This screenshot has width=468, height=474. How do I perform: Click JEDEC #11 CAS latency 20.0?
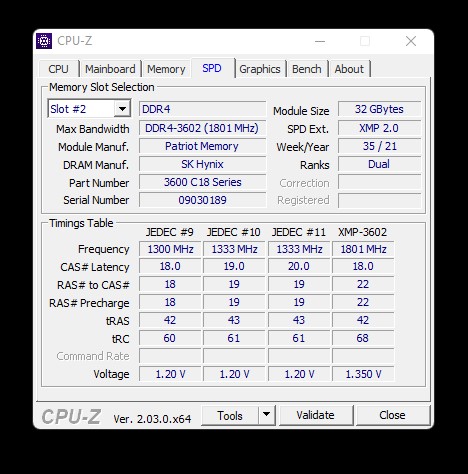pyautogui.click(x=299, y=266)
